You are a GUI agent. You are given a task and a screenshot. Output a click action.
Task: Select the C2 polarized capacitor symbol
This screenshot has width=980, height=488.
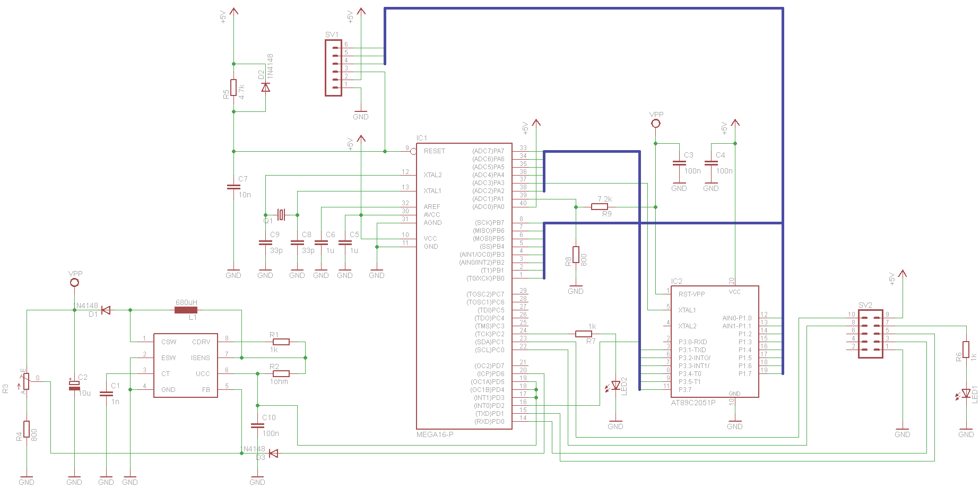[x=74, y=385]
